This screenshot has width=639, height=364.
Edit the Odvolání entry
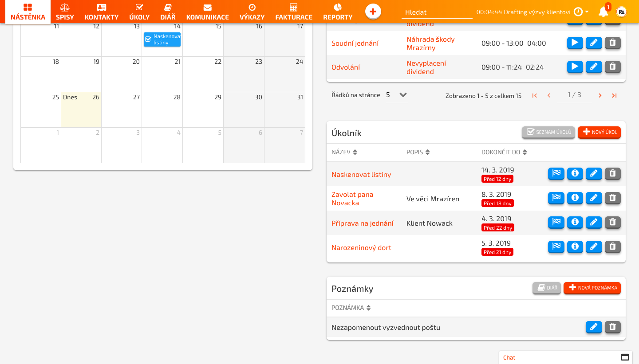click(594, 67)
